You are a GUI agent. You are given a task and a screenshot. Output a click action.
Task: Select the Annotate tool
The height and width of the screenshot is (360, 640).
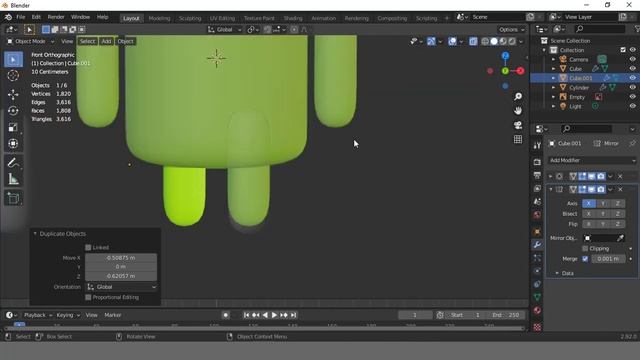click(13, 163)
